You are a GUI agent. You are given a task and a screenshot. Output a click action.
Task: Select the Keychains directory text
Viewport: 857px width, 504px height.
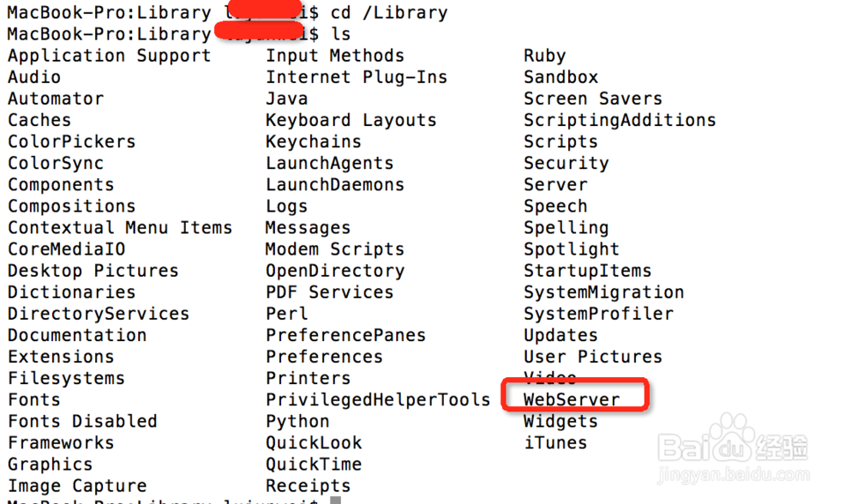(x=313, y=142)
